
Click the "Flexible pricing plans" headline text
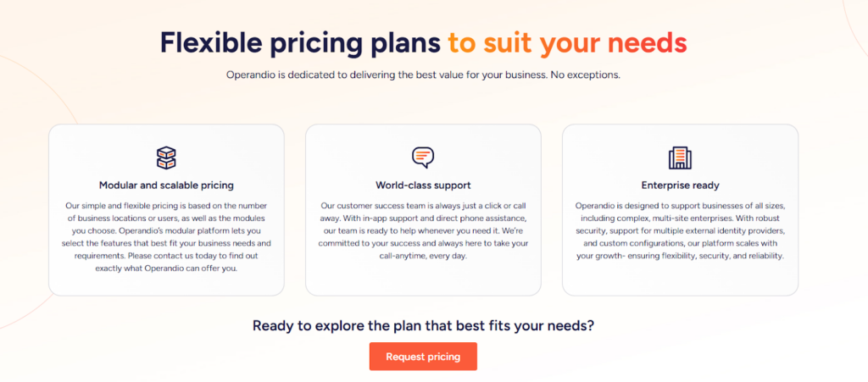click(x=300, y=42)
